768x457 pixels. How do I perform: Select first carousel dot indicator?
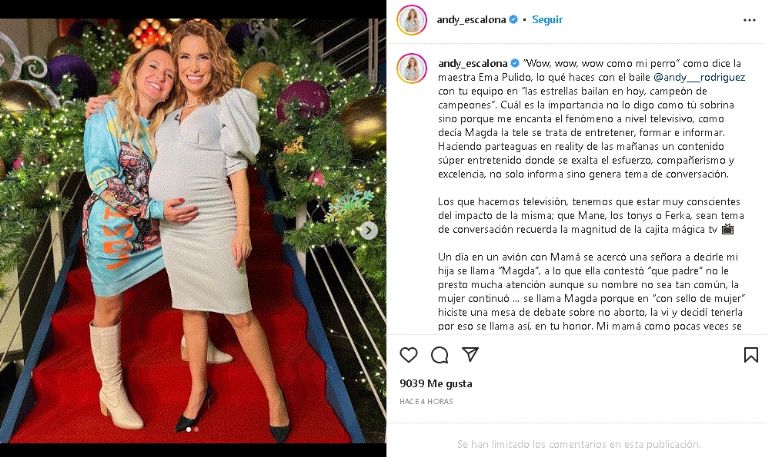pos(189,430)
